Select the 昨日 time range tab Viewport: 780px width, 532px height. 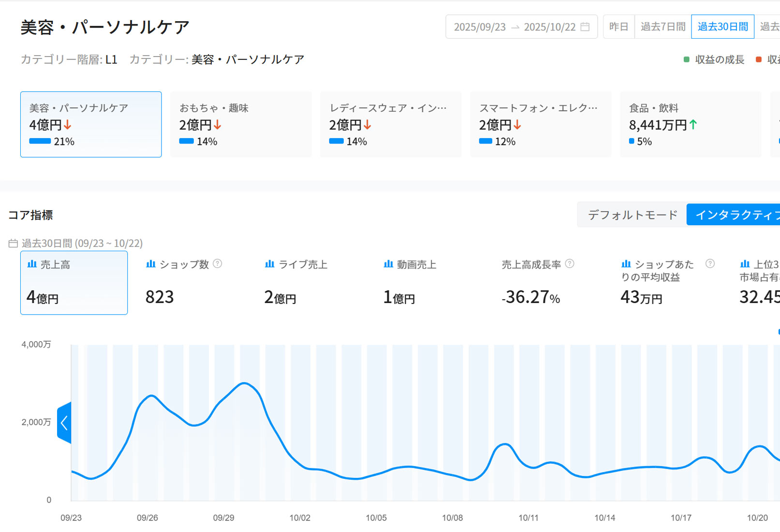pyautogui.click(x=618, y=27)
